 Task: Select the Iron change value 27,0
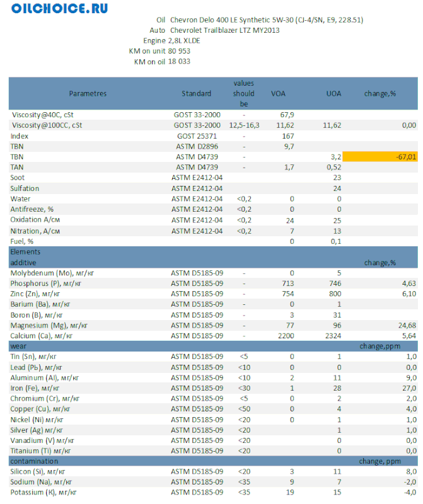click(x=409, y=388)
